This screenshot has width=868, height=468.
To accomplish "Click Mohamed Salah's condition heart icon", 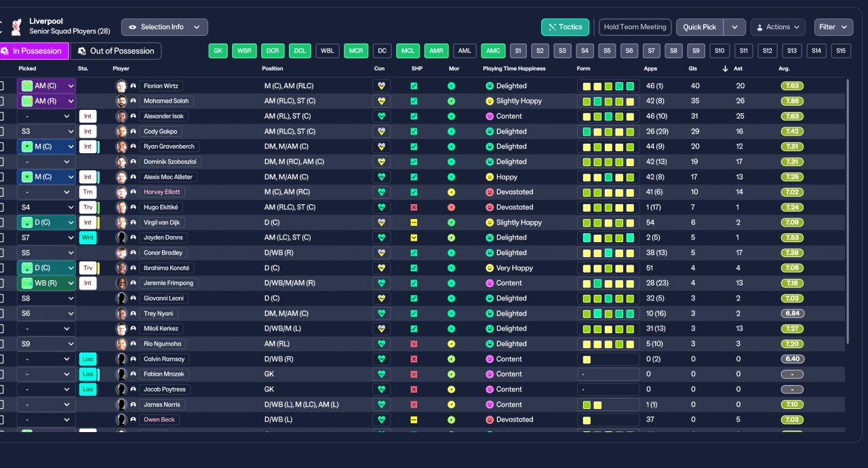I will pos(381,101).
